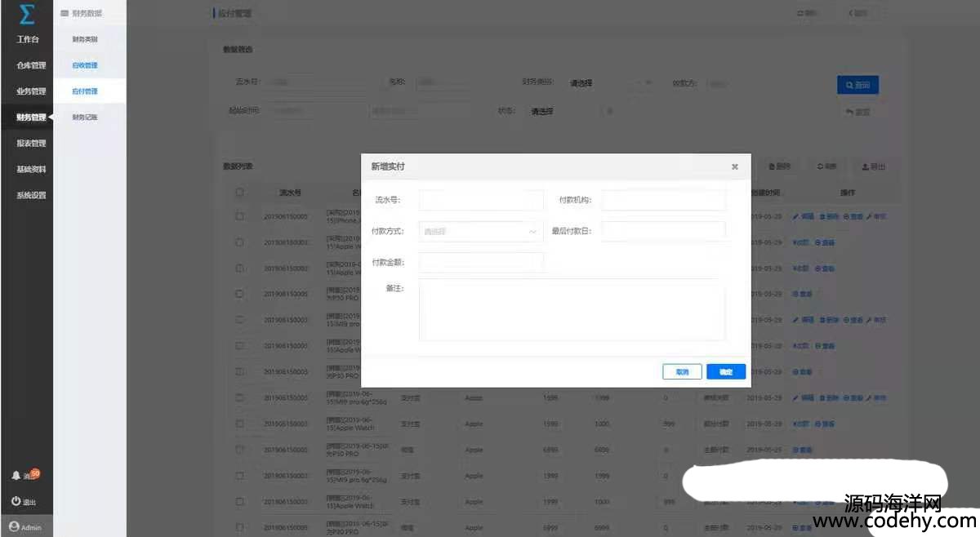Check the fifth table row checkbox

(239, 320)
